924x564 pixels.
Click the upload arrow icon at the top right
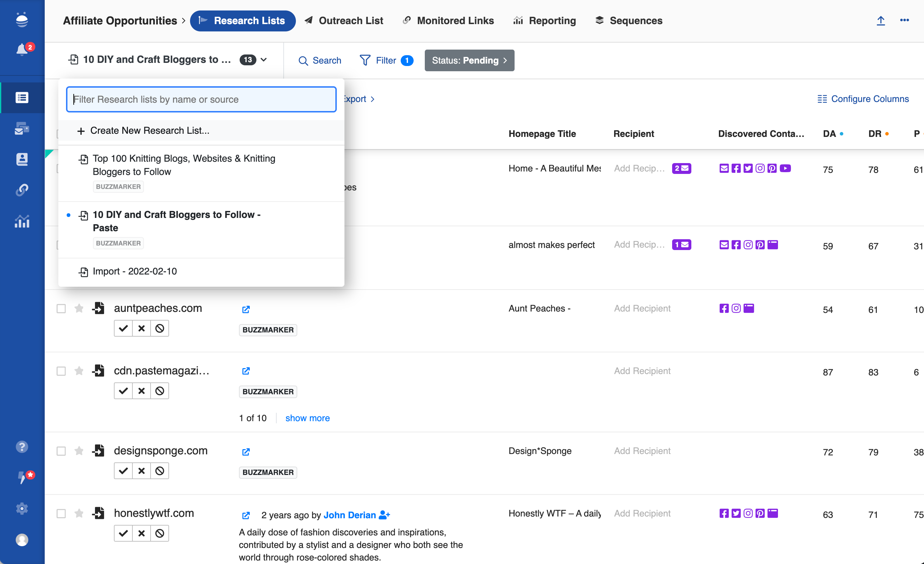[880, 21]
